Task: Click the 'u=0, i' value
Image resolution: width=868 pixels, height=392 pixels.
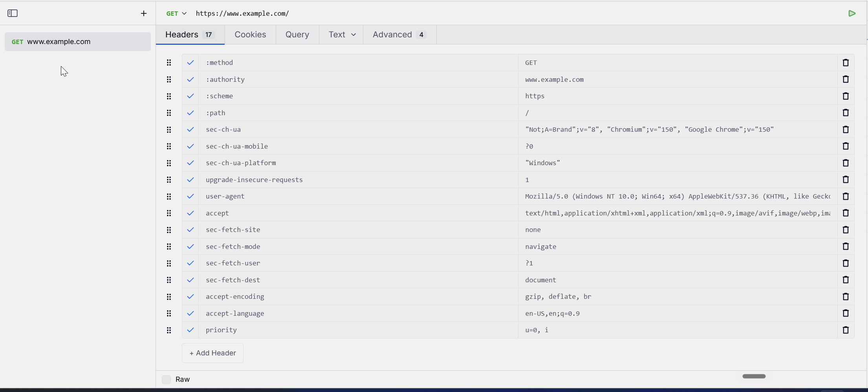Action: (x=537, y=330)
